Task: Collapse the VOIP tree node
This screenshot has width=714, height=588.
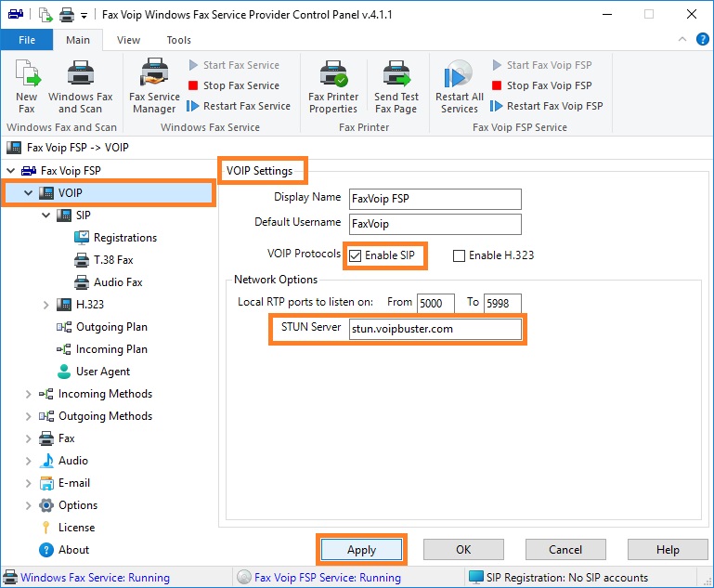Action: [x=28, y=193]
